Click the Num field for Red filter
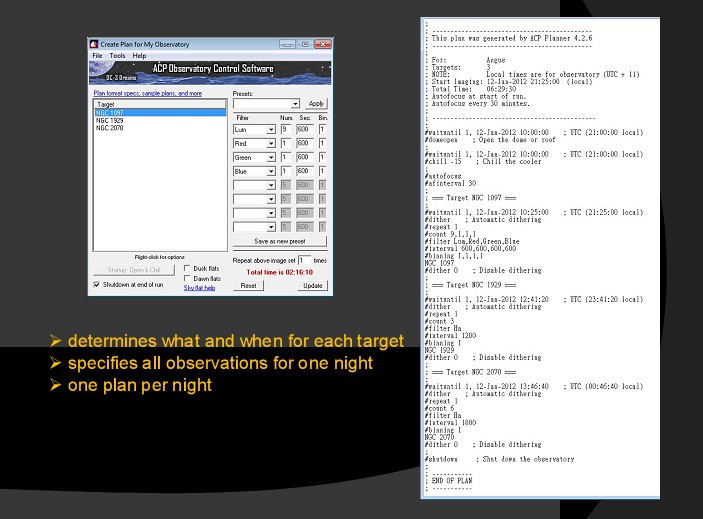This screenshot has width=703, height=519. point(286,143)
